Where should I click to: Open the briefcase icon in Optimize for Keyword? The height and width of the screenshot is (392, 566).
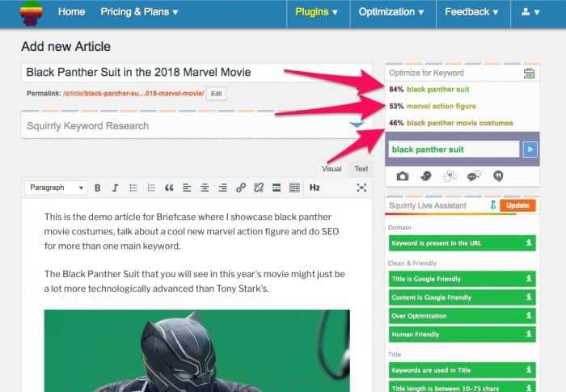pyautogui.click(x=529, y=74)
